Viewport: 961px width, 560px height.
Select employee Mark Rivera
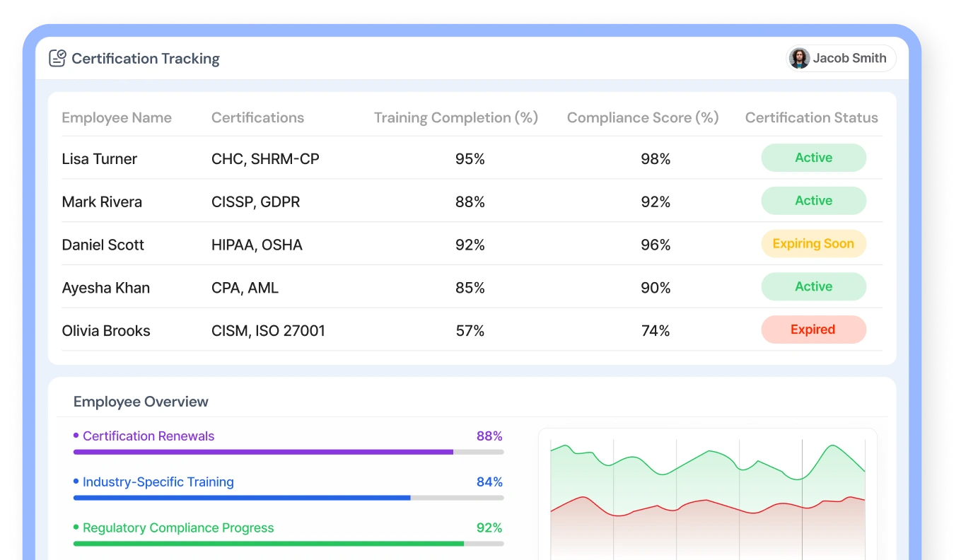click(x=102, y=202)
